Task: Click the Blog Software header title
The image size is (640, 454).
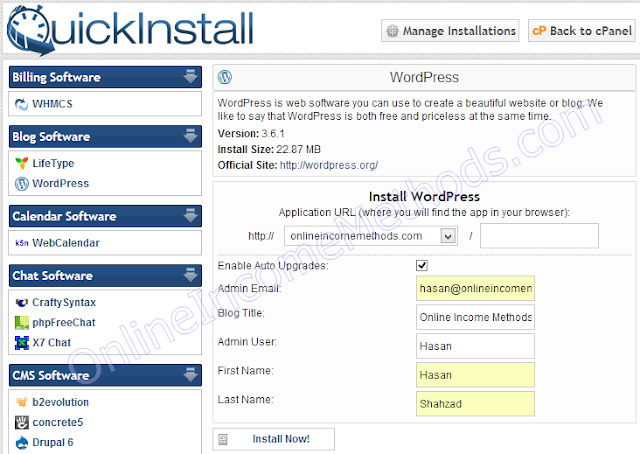Action: [51, 136]
